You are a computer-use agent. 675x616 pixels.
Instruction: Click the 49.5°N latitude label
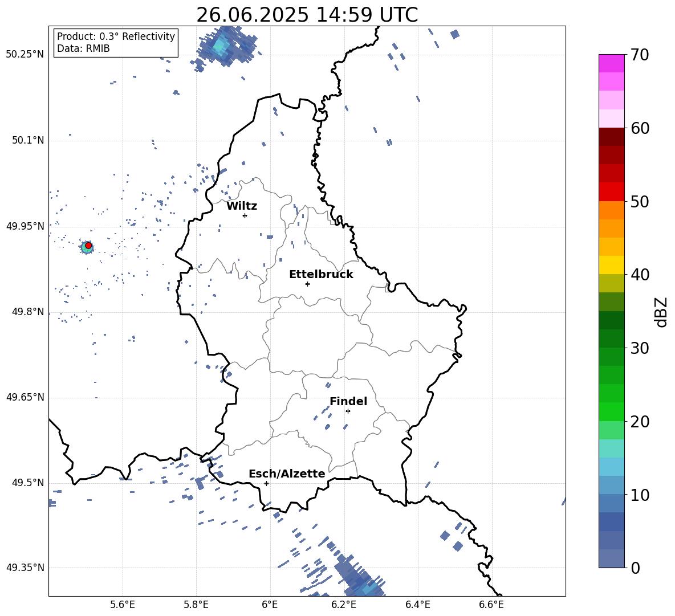[x=28, y=483]
